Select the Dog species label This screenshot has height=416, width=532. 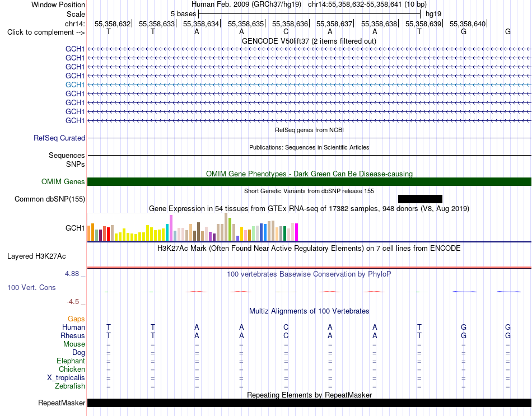79,353
